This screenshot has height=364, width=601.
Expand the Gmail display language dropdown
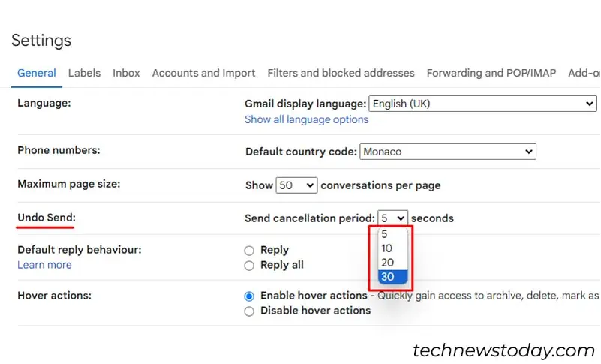(x=482, y=104)
